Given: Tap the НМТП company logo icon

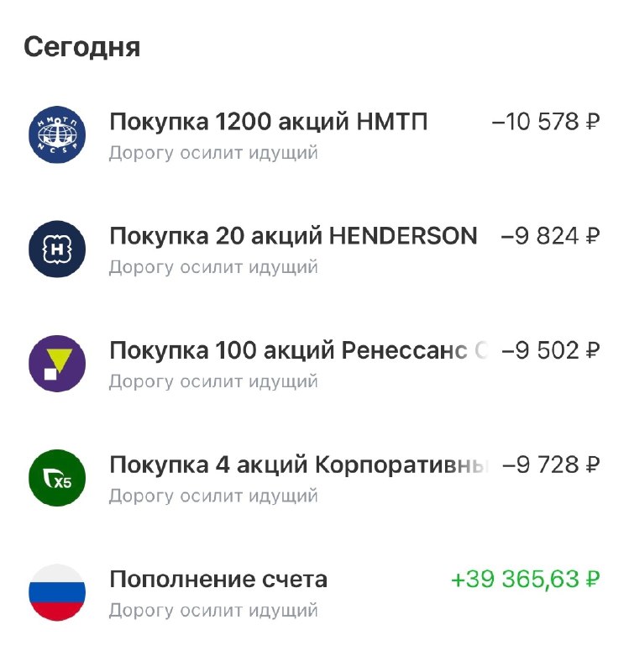Looking at the screenshot, I should click(57, 135).
